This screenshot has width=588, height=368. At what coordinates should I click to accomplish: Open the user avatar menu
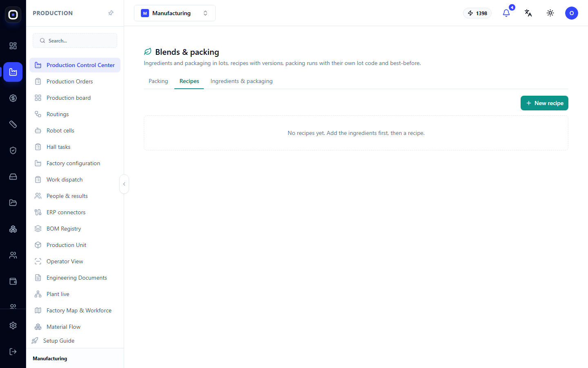(x=572, y=13)
